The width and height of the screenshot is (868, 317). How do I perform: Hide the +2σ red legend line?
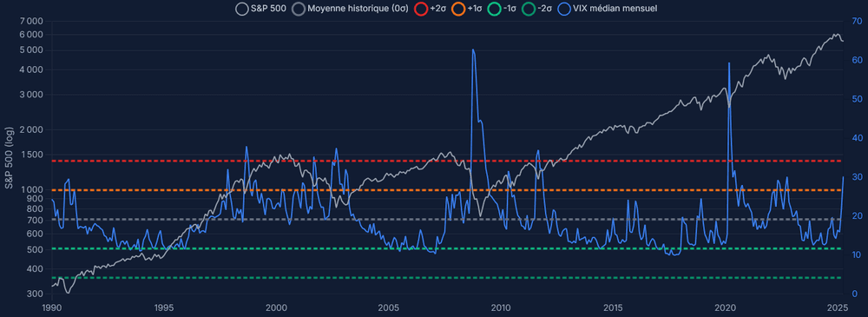pos(431,9)
